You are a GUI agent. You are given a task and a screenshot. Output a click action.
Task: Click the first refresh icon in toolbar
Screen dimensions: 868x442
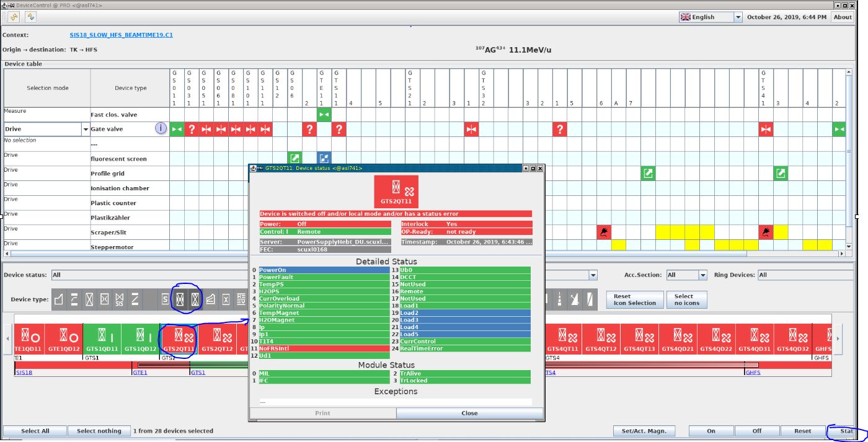coord(14,17)
